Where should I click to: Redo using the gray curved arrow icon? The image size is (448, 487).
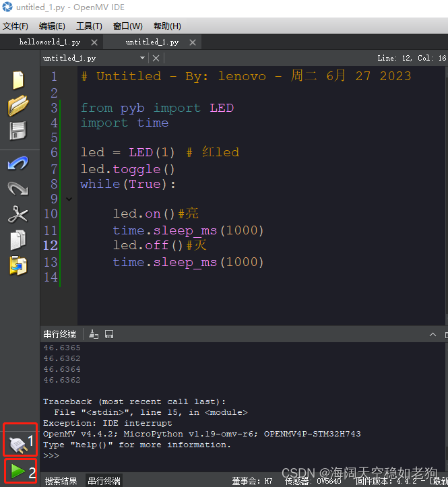(18, 188)
